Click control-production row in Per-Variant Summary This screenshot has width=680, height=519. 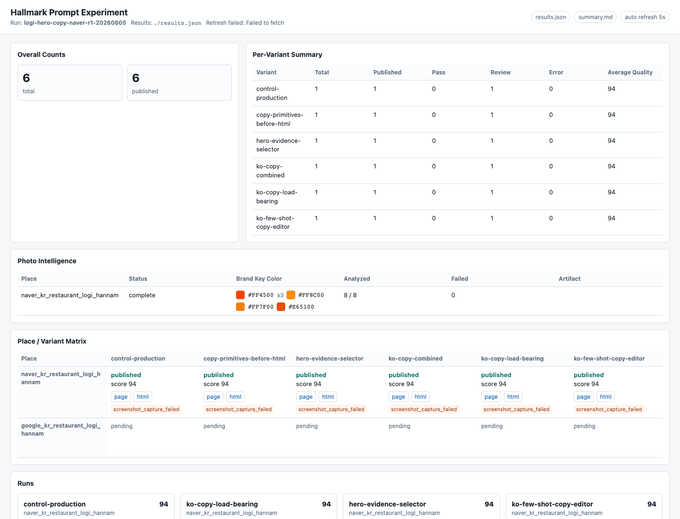pos(458,93)
